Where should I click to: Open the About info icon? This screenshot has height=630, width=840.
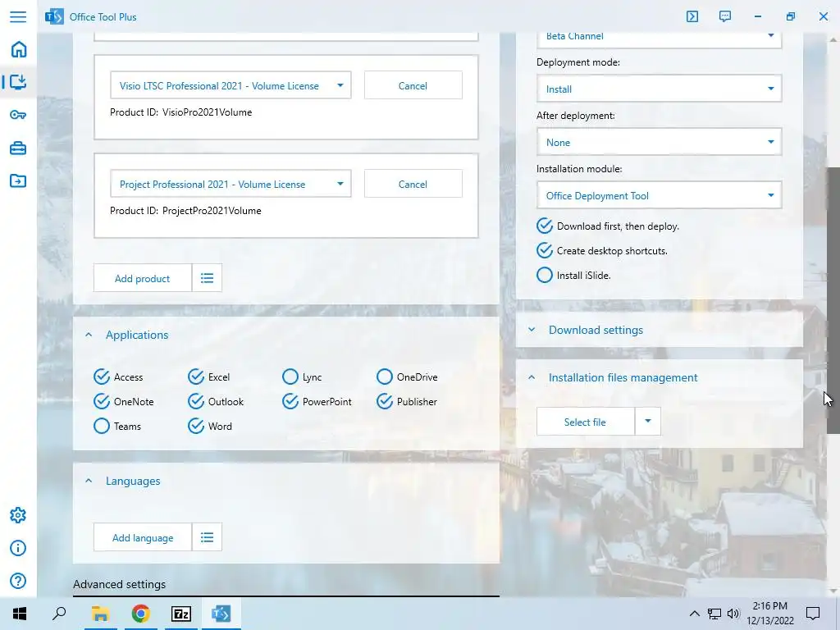18,548
